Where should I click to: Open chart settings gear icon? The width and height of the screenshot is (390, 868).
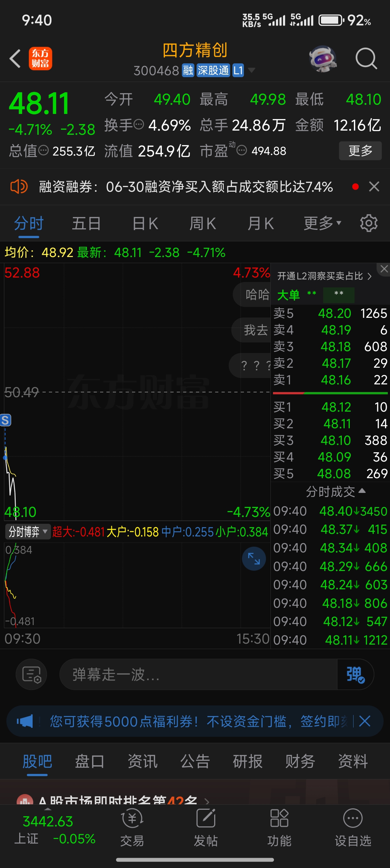pyautogui.click(x=369, y=223)
